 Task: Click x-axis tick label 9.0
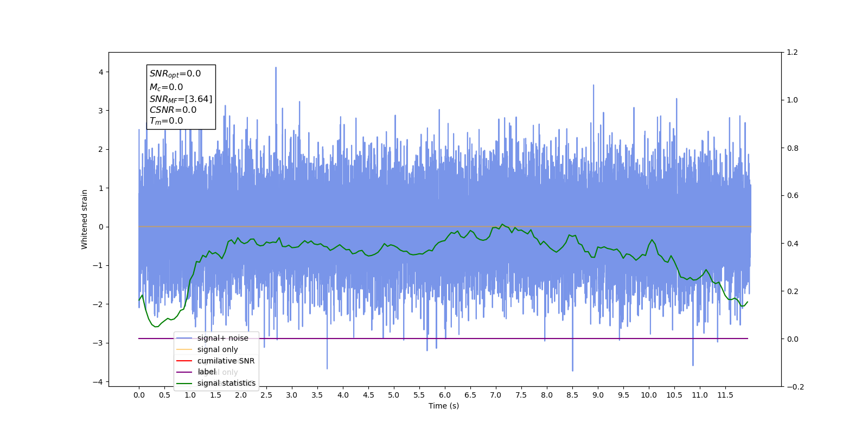tap(598, 395)
